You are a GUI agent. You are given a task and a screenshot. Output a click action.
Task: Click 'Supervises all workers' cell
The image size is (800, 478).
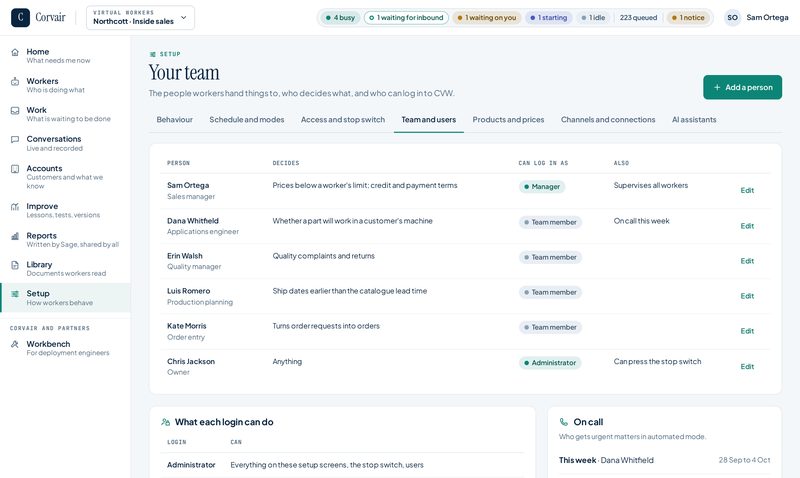click(x=651, y=185)
